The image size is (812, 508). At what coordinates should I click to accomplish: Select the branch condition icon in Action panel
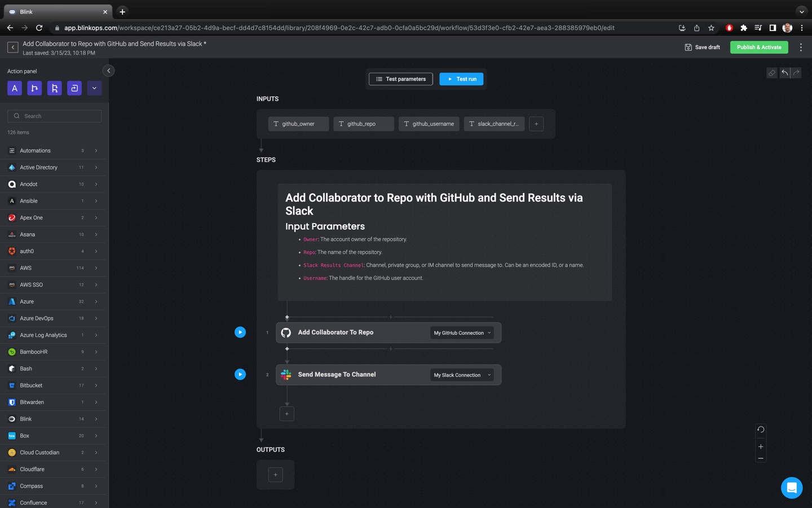coord(34,88)
